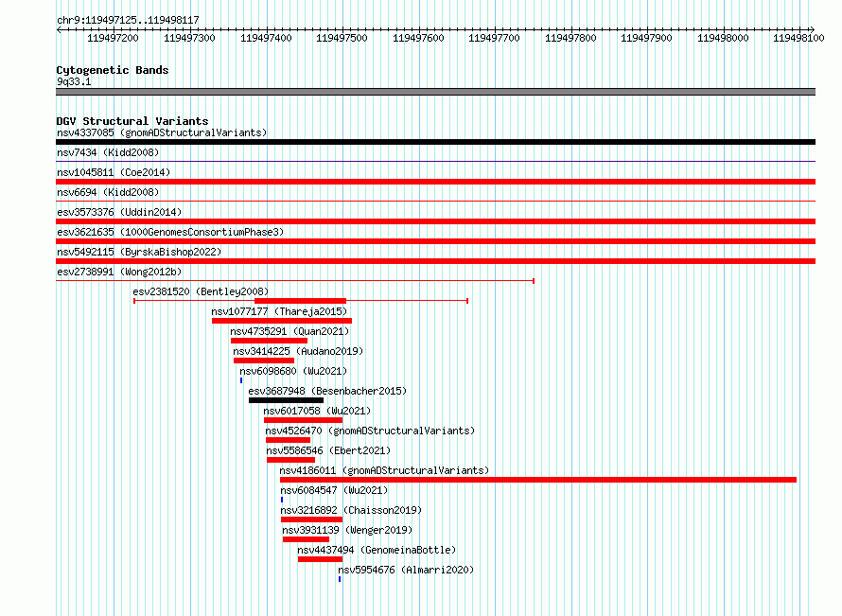Image resolution: width=842 pixels, height=616 pixels.
Task: Click ruler position 119498000
Action: tap(723, 38)
